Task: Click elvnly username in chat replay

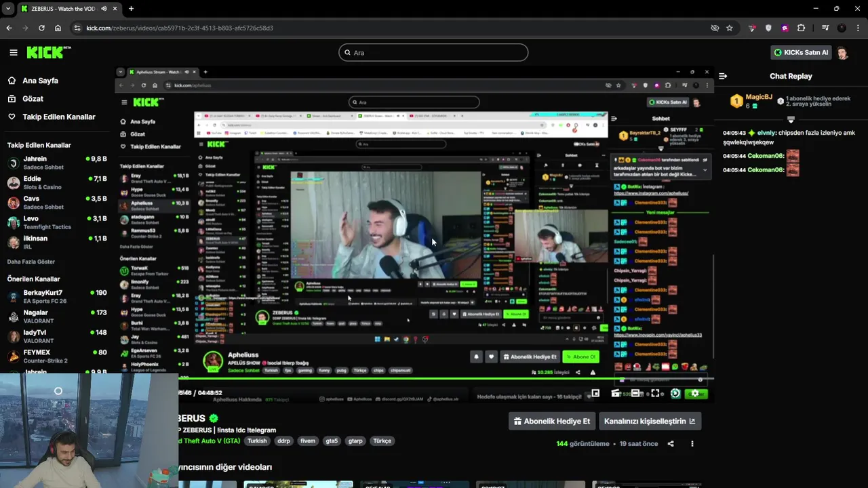Action: click(766, 134)
